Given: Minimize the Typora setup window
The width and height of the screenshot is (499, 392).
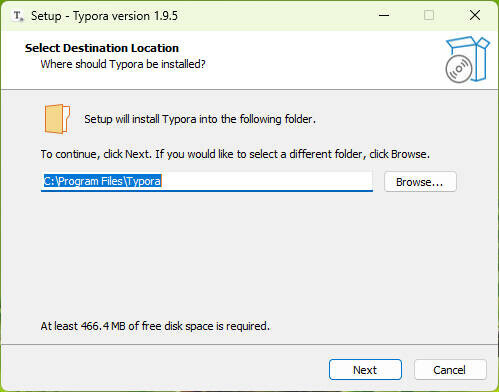Looking at the screenshot, I should (384, 15).
